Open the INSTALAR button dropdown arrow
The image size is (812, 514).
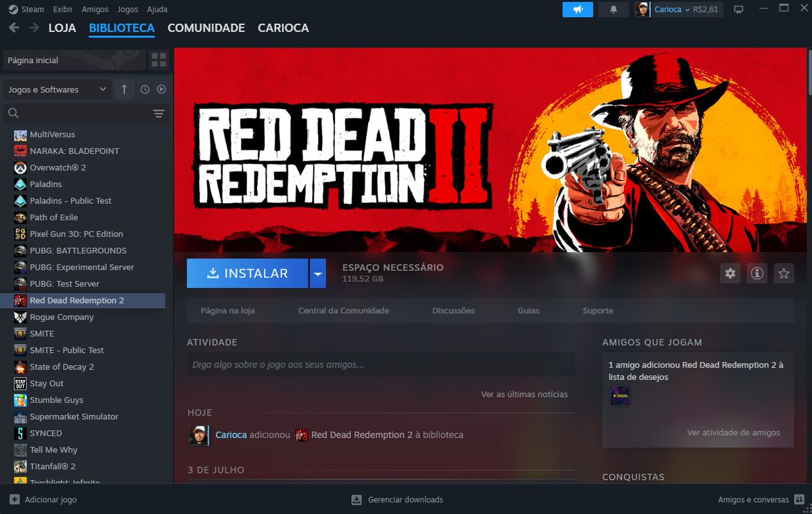tap(318, 273)
